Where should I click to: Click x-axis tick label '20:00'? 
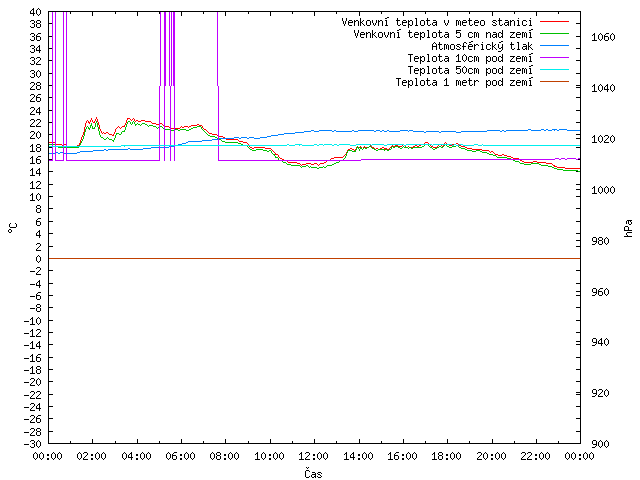[491, 456]
